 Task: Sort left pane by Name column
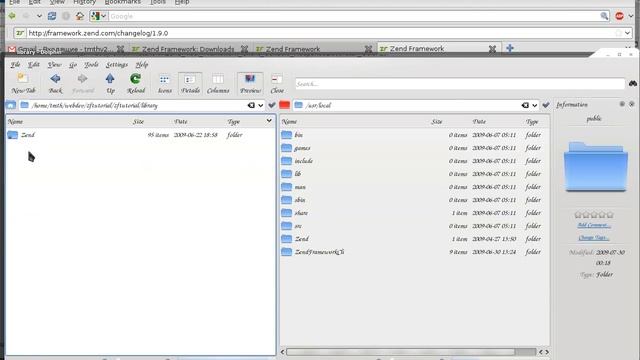15,122
